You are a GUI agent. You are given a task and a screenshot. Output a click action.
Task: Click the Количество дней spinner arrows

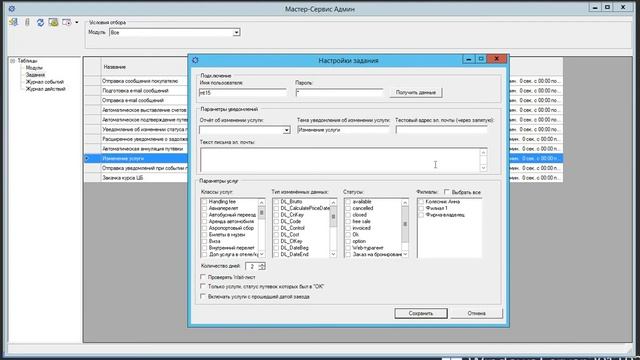(262, 266)
